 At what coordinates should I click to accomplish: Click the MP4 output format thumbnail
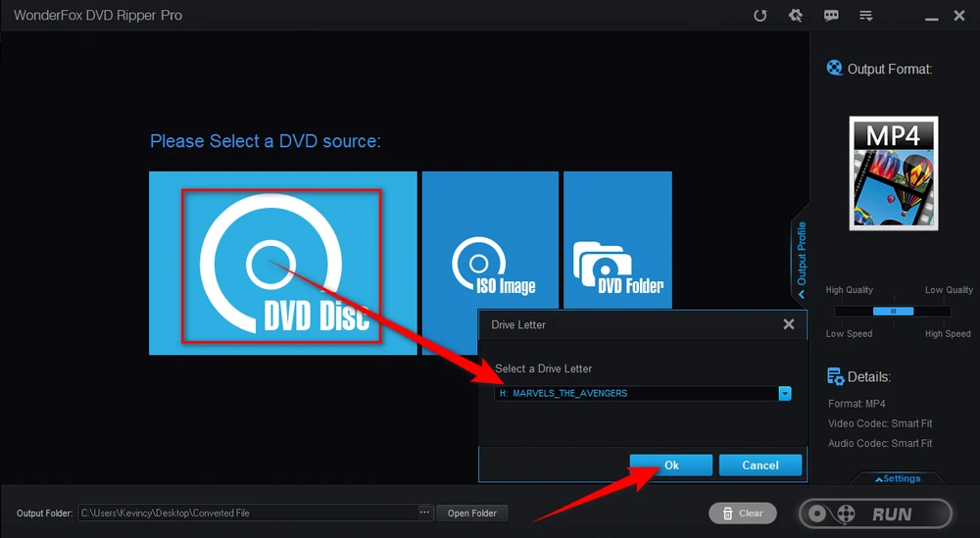(893, 173)
